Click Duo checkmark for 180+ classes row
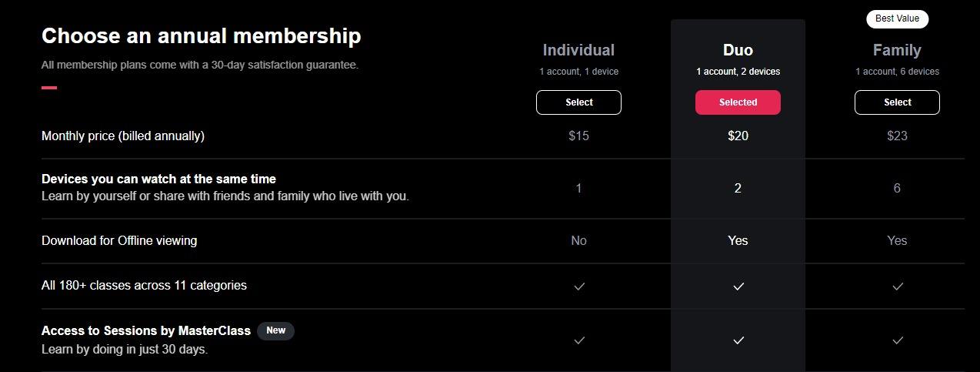 (738, 286)
